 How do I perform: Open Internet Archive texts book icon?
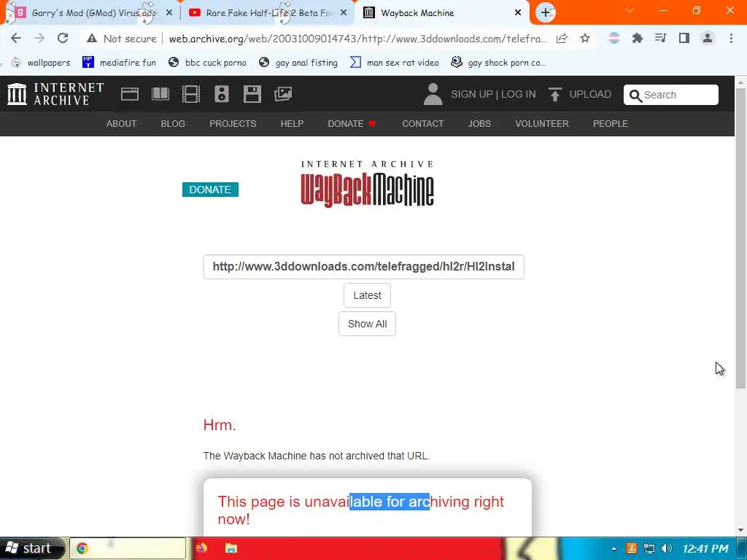[160, 94]
